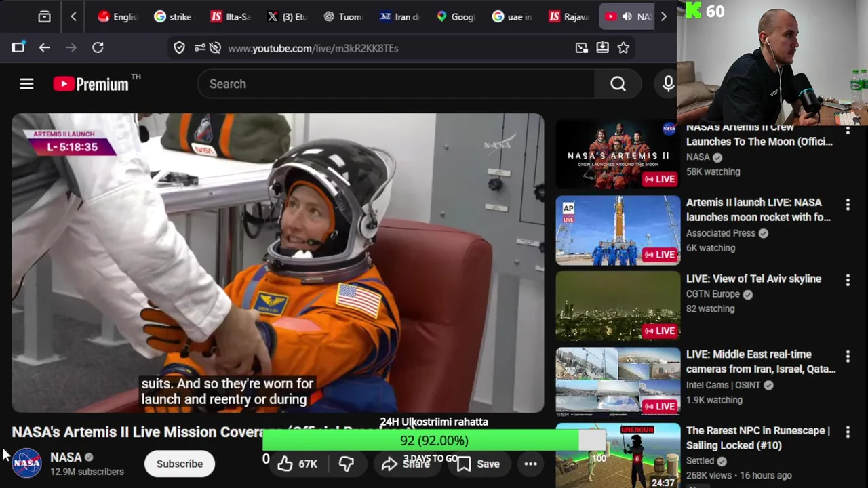868x488 pixels.
Task: Click the magnifier search button
Action: [x=618, y=84]
